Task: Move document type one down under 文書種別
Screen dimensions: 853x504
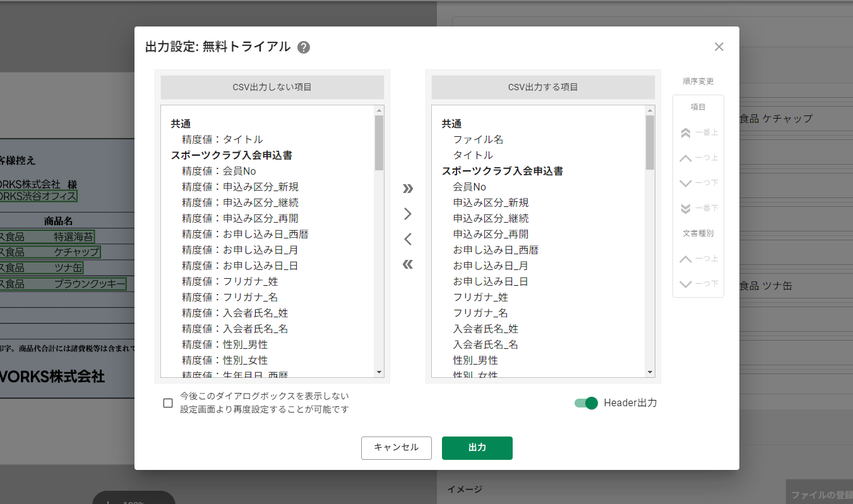Action: point(698,284)
